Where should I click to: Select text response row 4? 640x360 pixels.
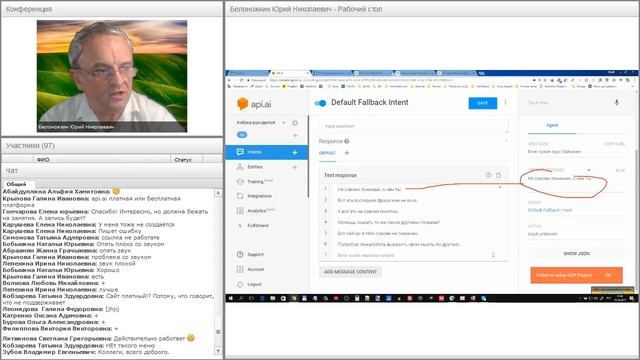pyautogui.click(x=413, y=222)
